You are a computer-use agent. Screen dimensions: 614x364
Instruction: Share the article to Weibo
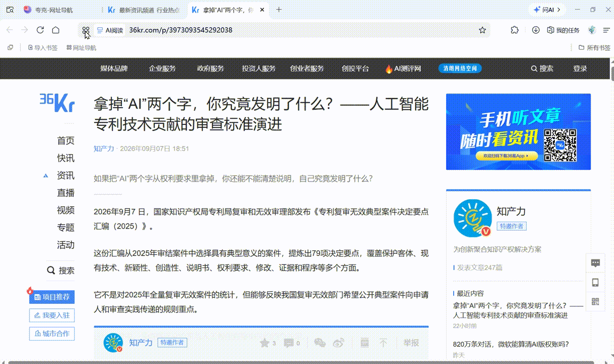click(x=339, y=343)
